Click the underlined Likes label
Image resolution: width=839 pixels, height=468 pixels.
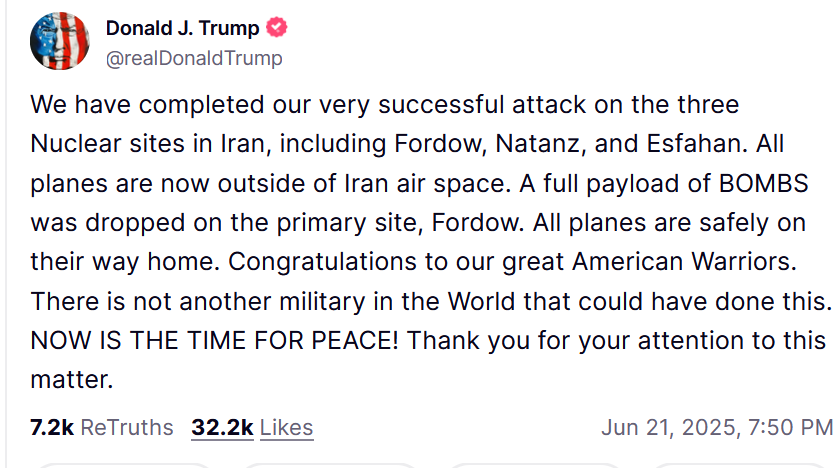tap(286, 427)
